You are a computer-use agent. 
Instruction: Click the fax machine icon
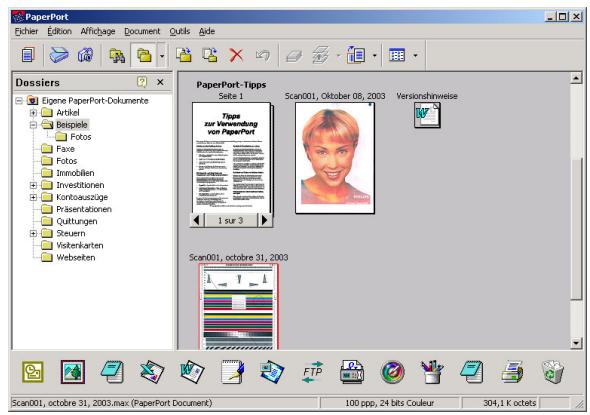tap(352, 372)
